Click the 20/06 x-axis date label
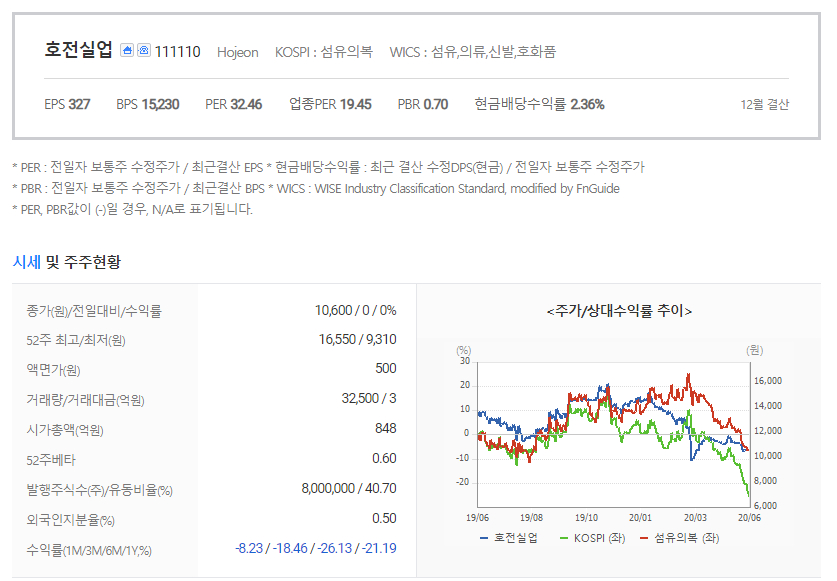 749,518
